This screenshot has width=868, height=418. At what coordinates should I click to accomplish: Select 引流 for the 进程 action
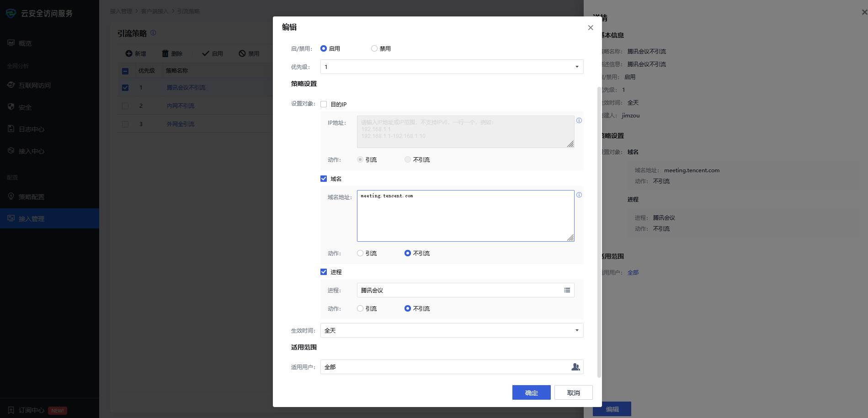[360, 308]
